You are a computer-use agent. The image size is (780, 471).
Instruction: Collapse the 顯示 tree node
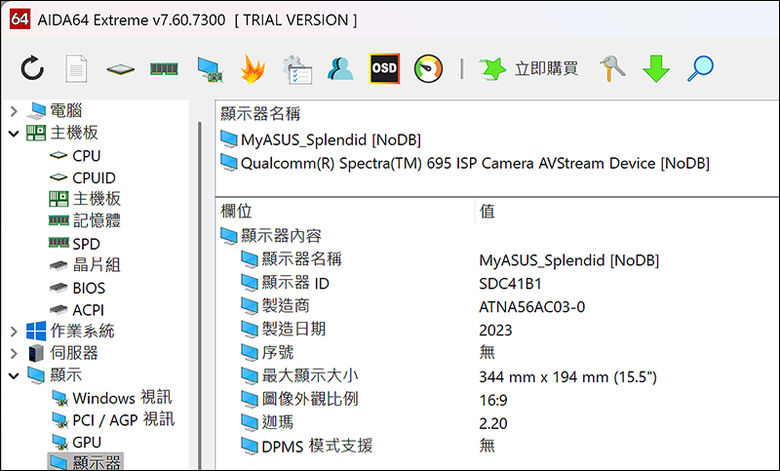tap(14, 376)
